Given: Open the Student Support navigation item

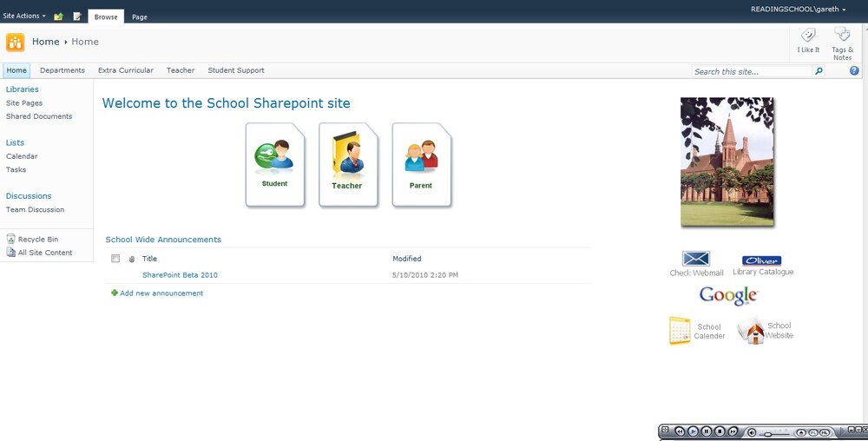Looking at the screenshot, I should click(236, 70).
